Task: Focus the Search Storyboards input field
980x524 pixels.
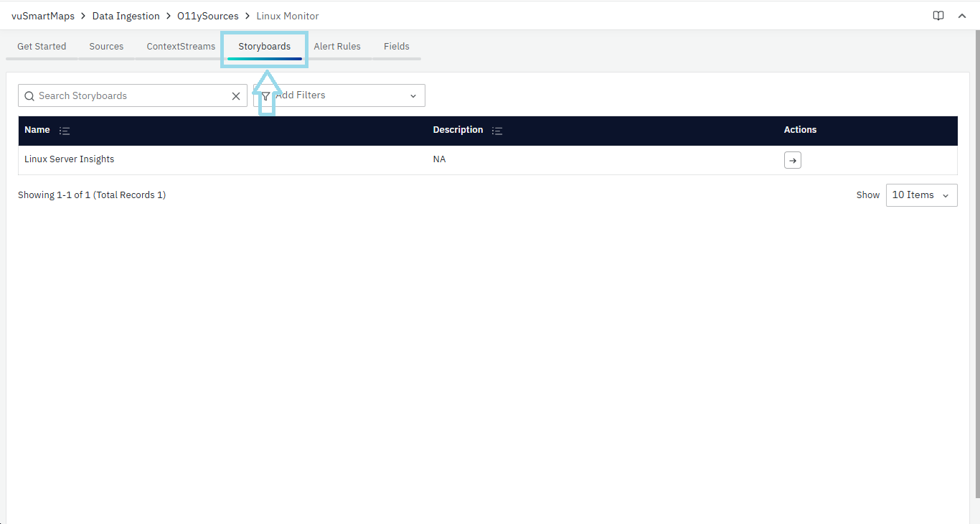Action: pyautogui.click(x=129, y=96)
